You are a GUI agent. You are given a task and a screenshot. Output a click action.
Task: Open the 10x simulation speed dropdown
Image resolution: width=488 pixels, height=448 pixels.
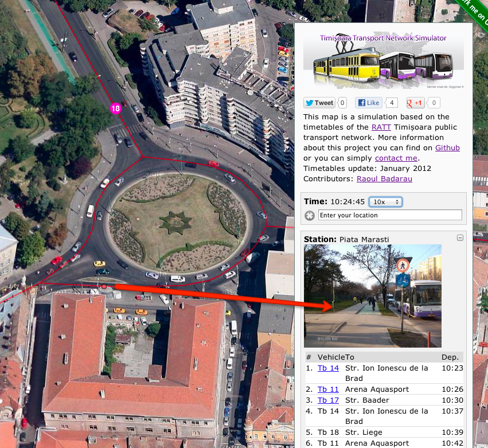[x=385, y=202]
